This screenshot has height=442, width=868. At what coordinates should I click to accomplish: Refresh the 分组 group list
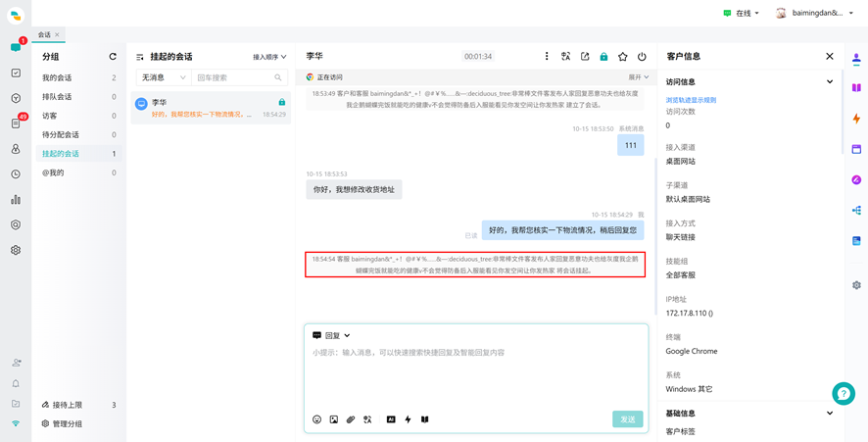(113, 57)
